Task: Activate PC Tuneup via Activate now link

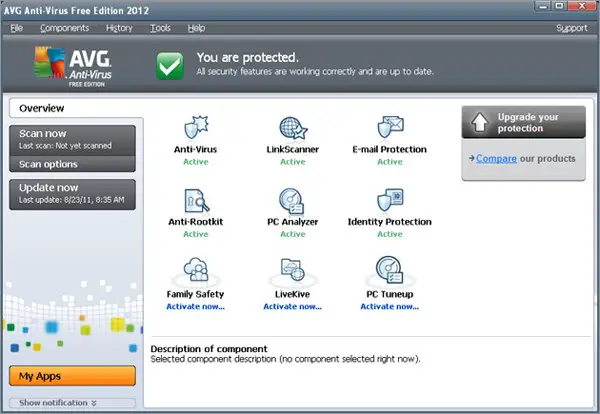Action: 390,306
